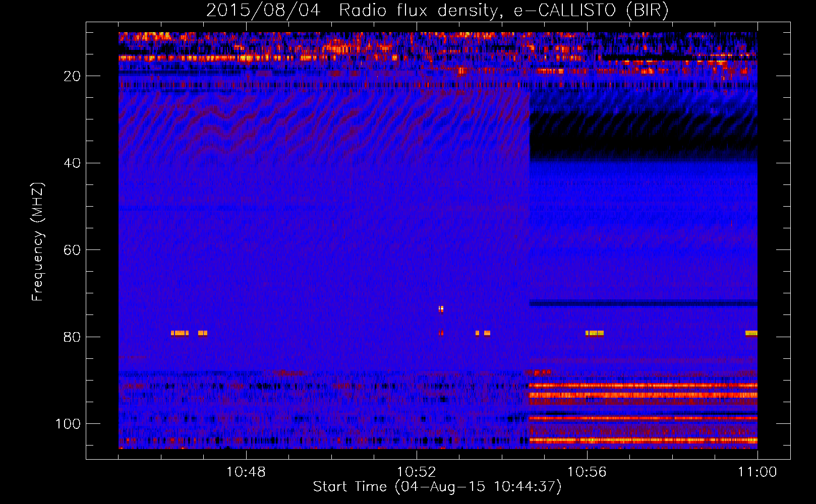This screenshot has height=504, width=816.
Task: Click the dark horizontal line near 72 MHz
Action: [644, 303]
